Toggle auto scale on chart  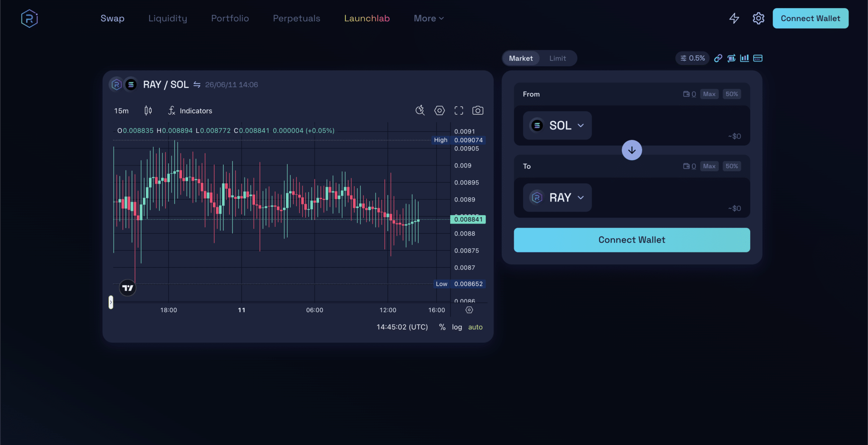[475, 327]
